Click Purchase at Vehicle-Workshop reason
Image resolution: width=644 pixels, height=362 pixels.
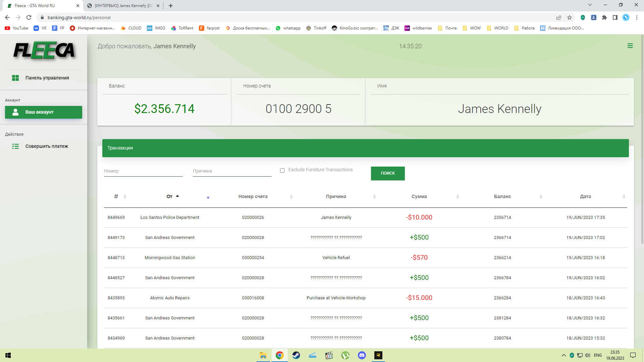[336, 298]
